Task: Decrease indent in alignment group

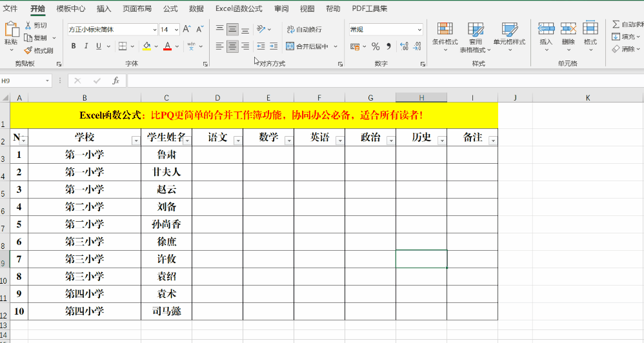Action: tap(261, 46)
